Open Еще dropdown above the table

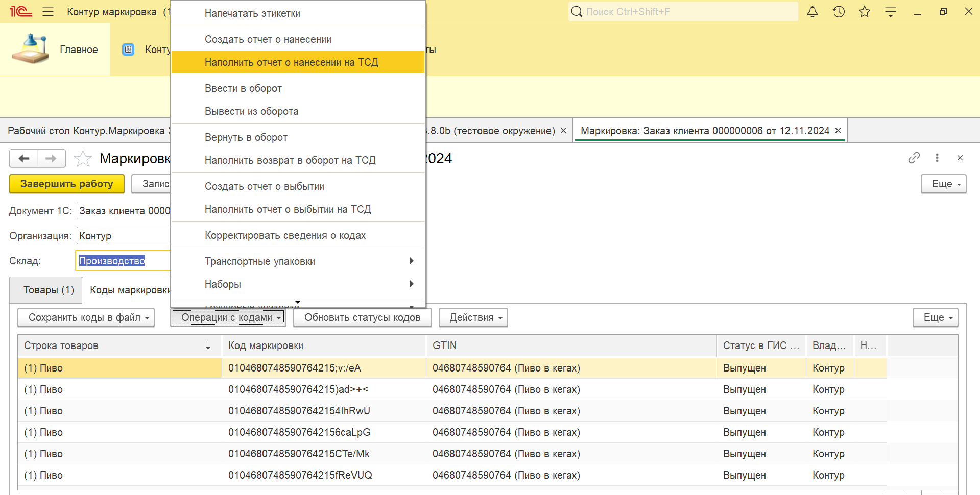click(x=935, y=317)
